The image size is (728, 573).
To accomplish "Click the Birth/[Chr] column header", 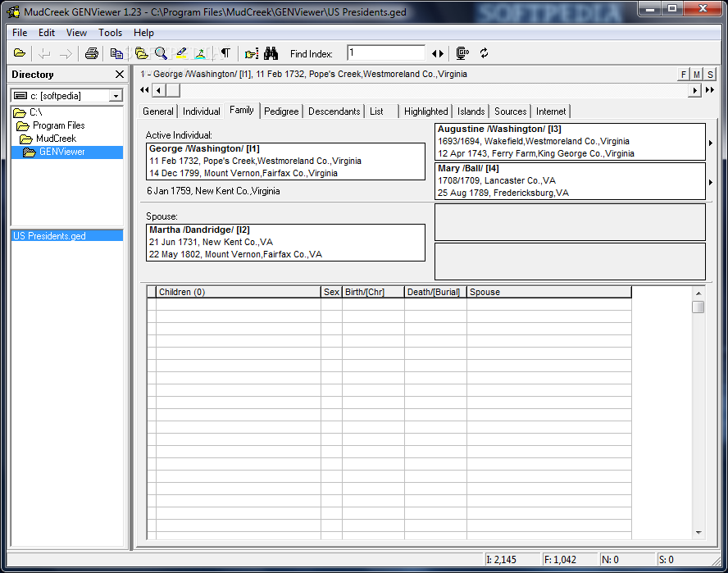I will point(373,292).
